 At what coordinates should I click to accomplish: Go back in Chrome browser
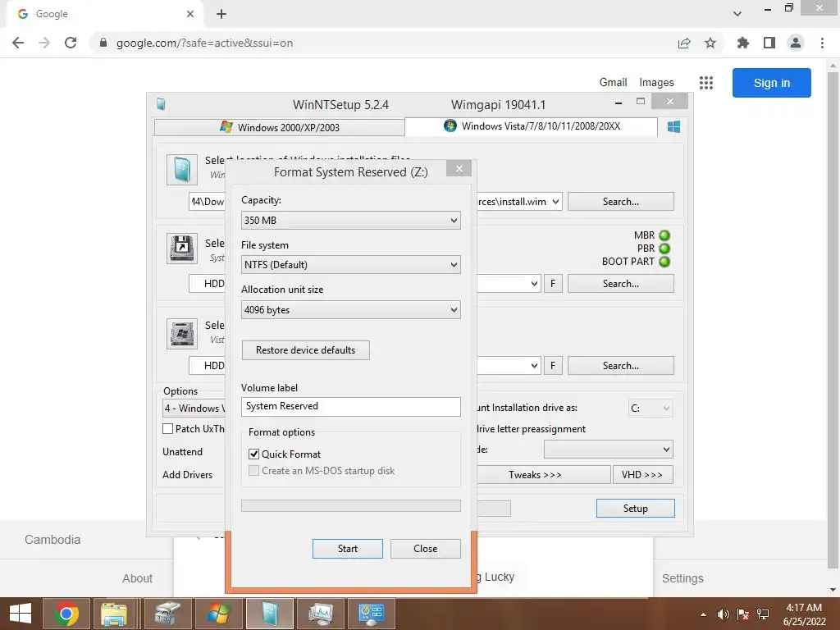[18, 43]
